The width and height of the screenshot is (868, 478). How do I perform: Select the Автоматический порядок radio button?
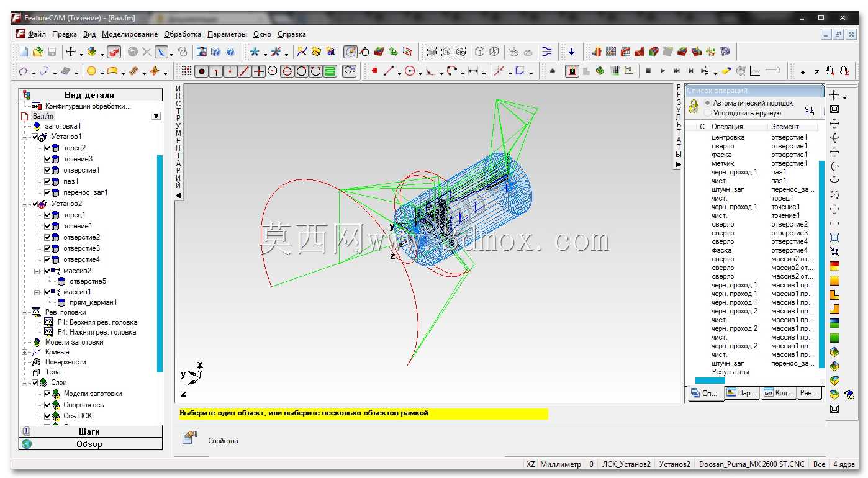click(x=708, y=103)
